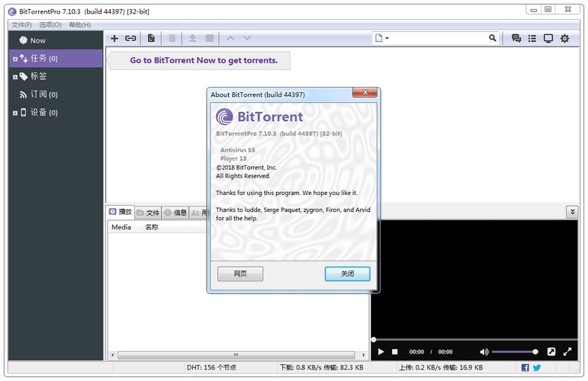Click the Facebook icon in status bar

[x=525, y=367]
